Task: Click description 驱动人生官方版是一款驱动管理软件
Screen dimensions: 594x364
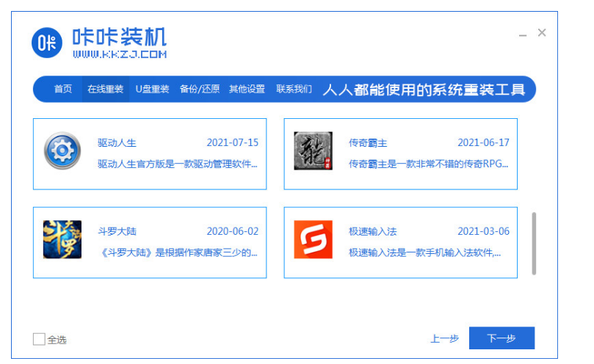Action: 178,164
